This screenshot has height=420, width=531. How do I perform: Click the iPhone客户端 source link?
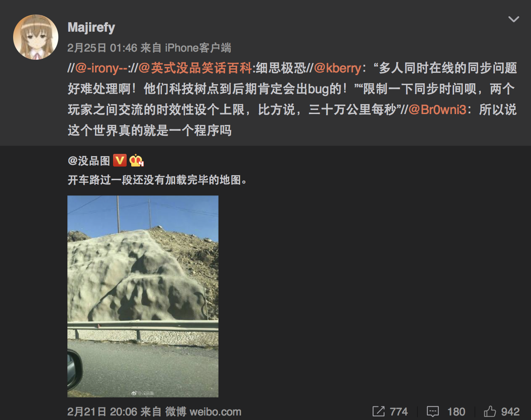point(198,48)
